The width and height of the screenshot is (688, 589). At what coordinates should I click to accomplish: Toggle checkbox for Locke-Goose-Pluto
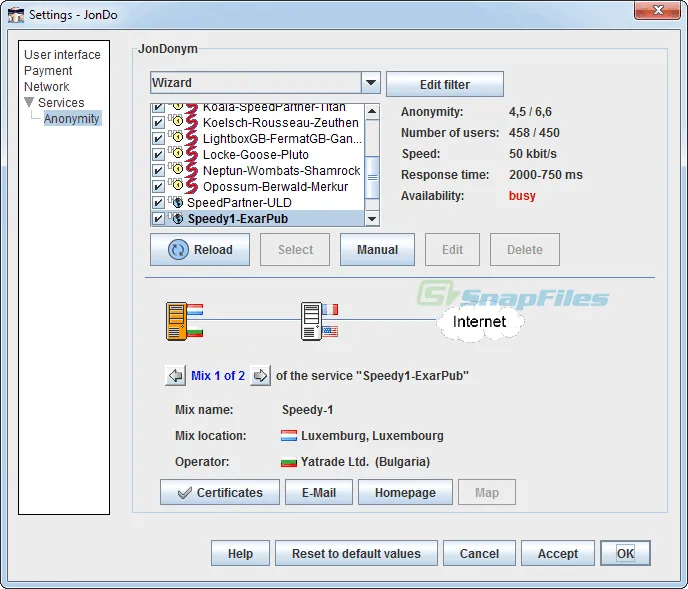tap(158, 154)
